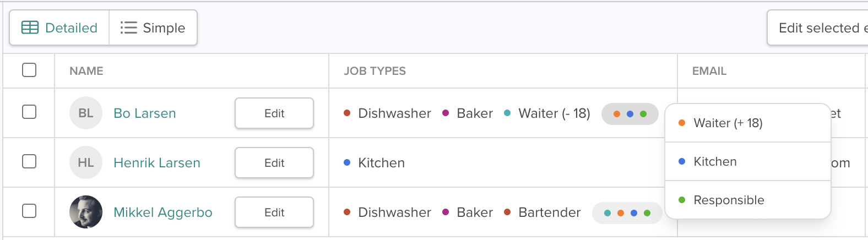Check the box for Bo Larsen

(x=29, y=112)
